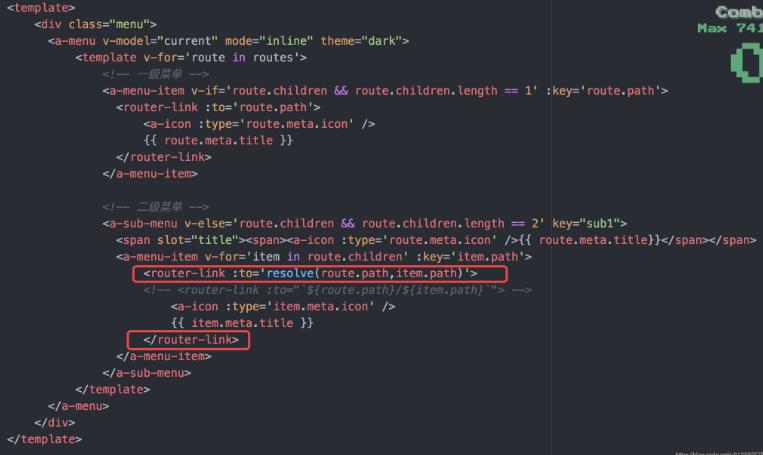The image size is (763, 455).
Task: Click router-link :to='route.path' line
Action: tap(218, 107)
